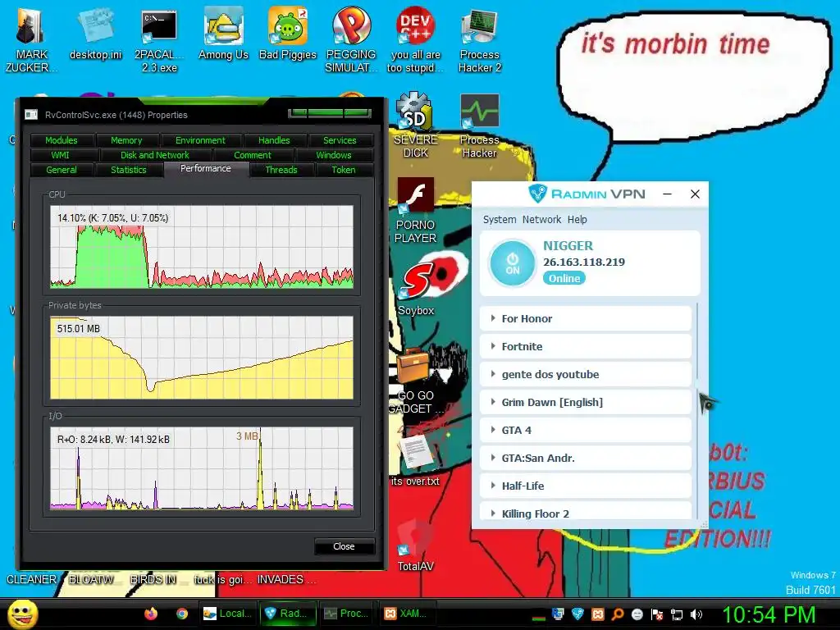Expand the Grim Dawn [English] group
The height and width of the screenshot is (630, 840).
click(x=586, y=402)
